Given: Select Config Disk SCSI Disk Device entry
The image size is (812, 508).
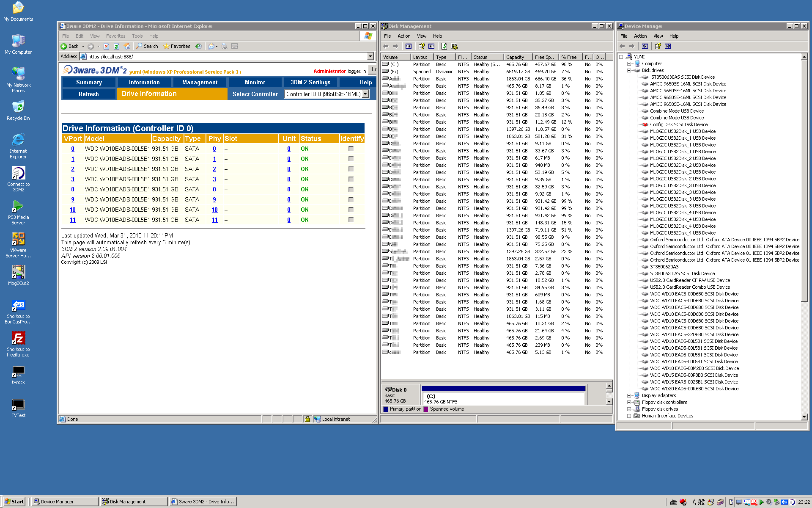Looking at the screenshot, I should 678,124.
